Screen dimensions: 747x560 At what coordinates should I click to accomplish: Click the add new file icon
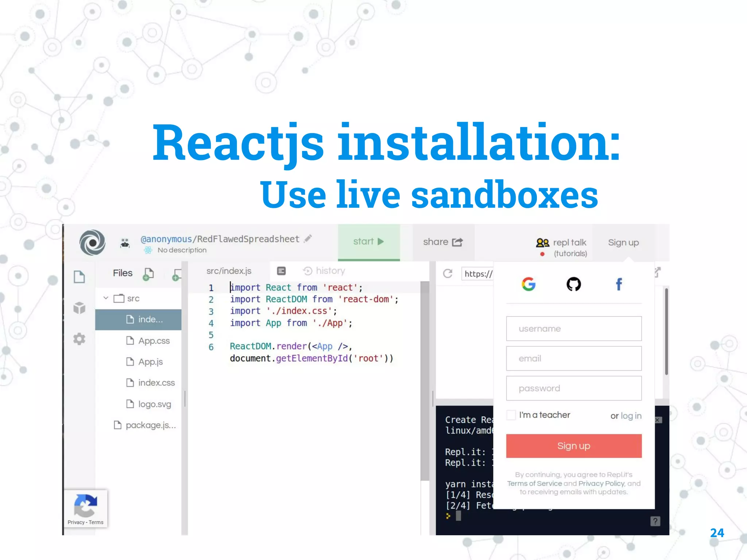[148, 274]
